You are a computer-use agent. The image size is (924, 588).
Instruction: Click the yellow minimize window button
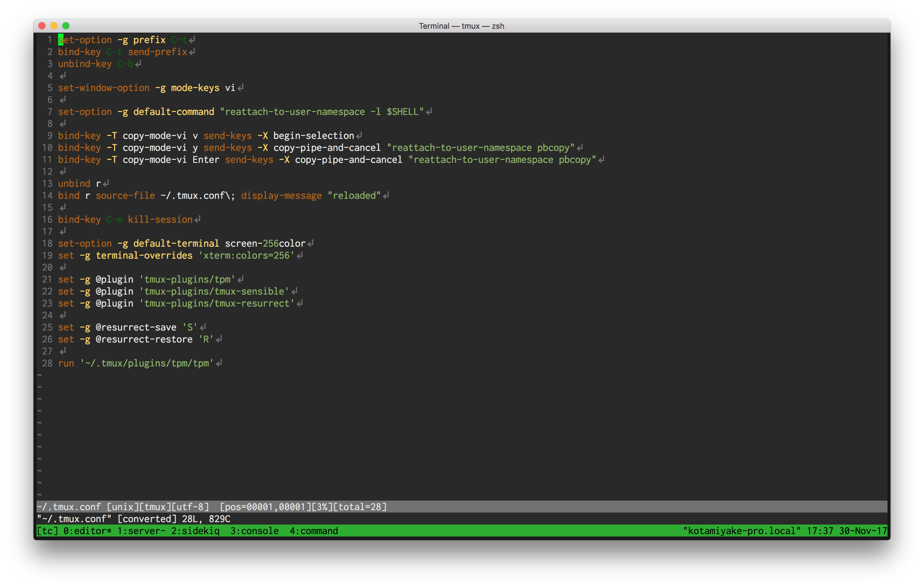(54, 26)
